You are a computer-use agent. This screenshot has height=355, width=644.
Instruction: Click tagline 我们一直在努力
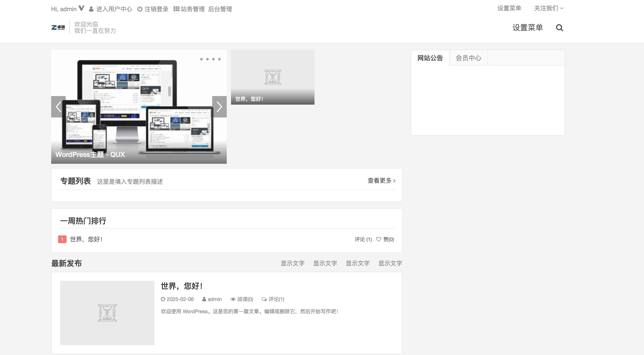tap(95, 31)
